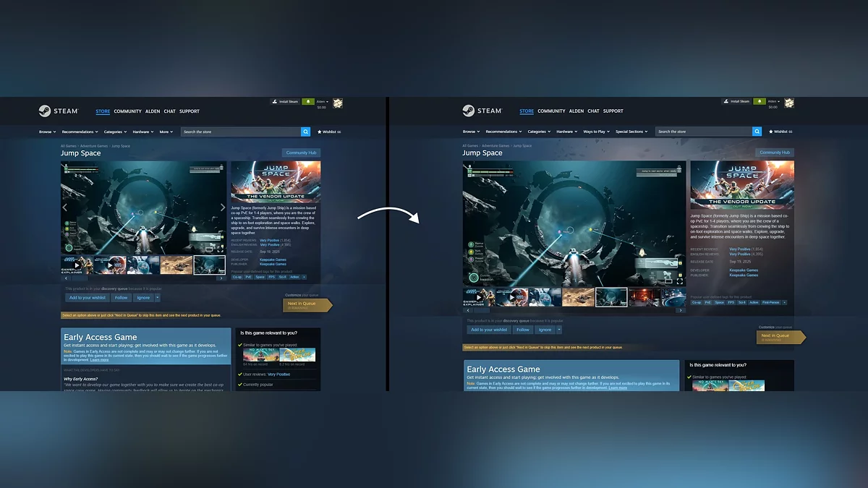This screenshot has height=488, width=868.
Task: Show the previous screenshot with the left carousel arrow
Action: pyautogui.click(x=65, y=207)
